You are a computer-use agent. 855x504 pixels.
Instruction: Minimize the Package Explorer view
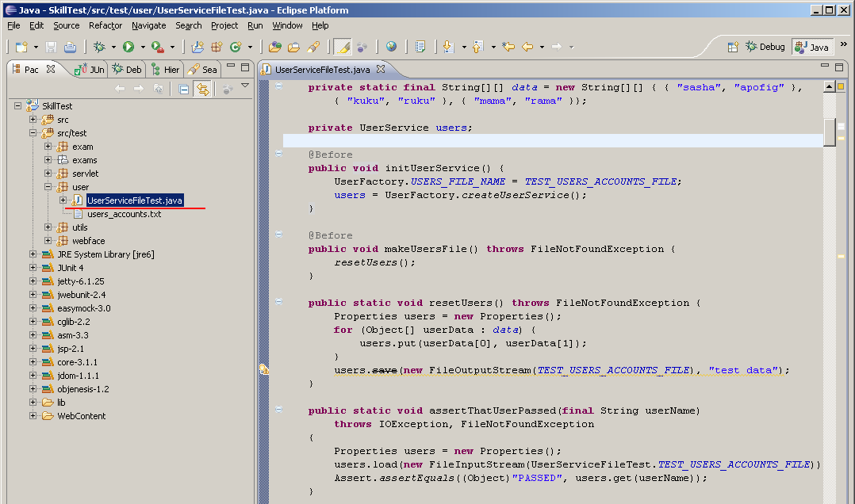click(x=231, y=67)
